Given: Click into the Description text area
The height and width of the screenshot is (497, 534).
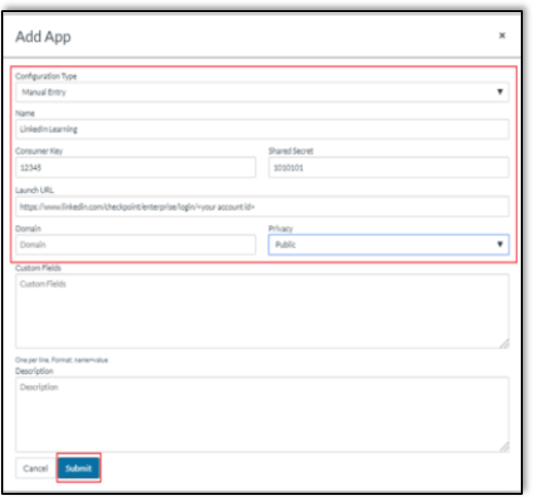Looking at the screenshot, I should [x=262, y=414].
